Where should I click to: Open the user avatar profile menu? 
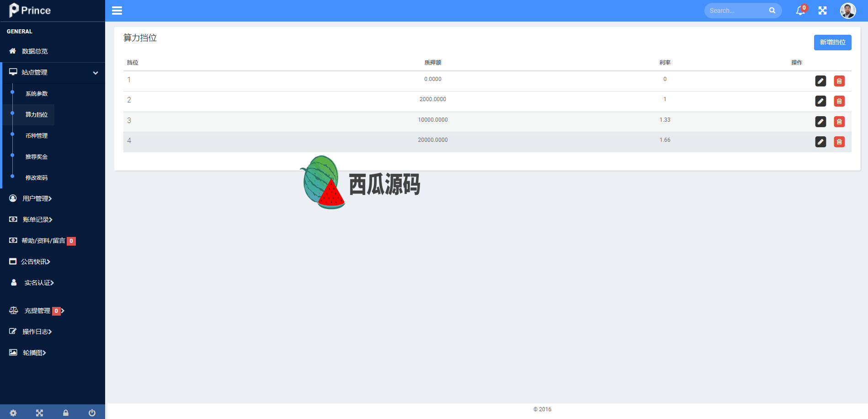848,11
